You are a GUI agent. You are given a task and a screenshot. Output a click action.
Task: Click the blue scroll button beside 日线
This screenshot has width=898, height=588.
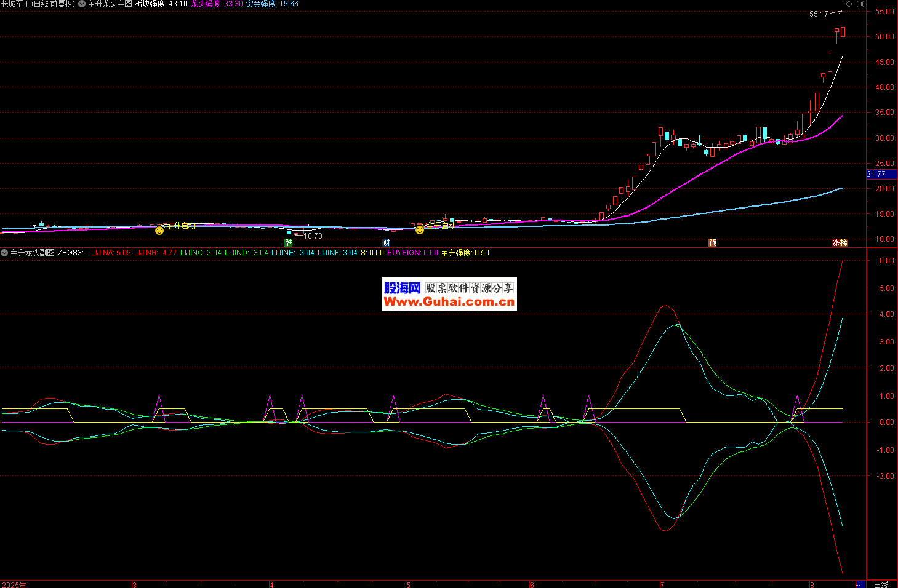pyautogui.click(x=860, y=584)
